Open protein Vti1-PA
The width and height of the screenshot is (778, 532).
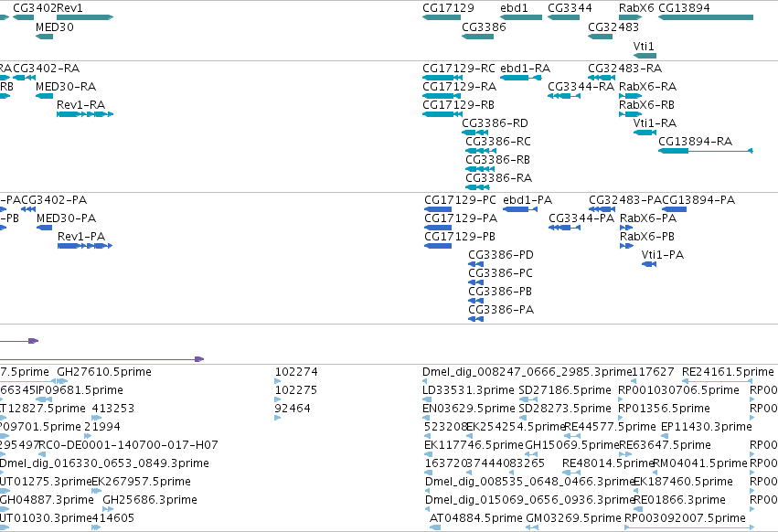click(663, 256)
